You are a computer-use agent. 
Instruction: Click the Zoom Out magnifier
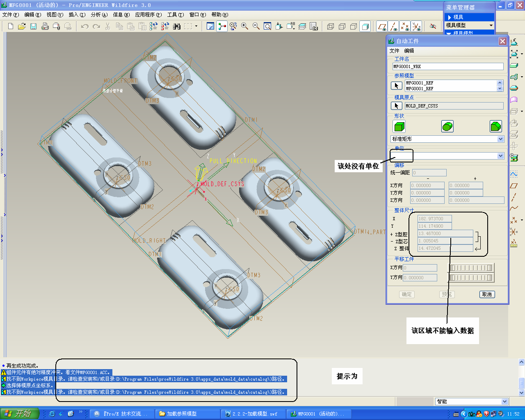[256, 26]
